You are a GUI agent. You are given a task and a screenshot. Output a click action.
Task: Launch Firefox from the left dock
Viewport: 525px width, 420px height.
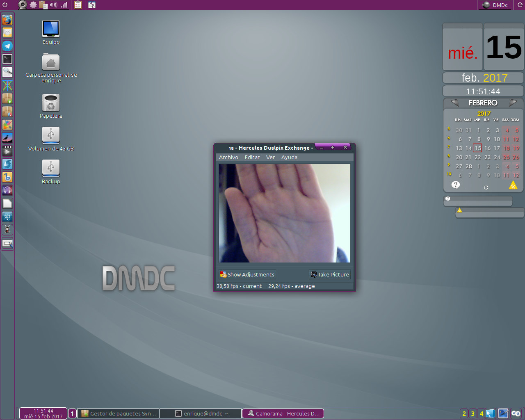7,19
